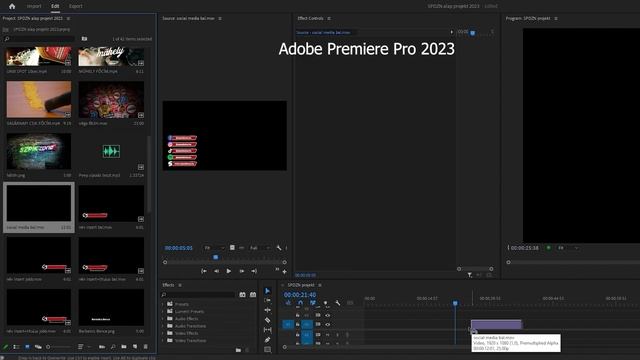Create New Custom Bin in Effects panel
Screen dimensions: 640x360
coord(238,350)
